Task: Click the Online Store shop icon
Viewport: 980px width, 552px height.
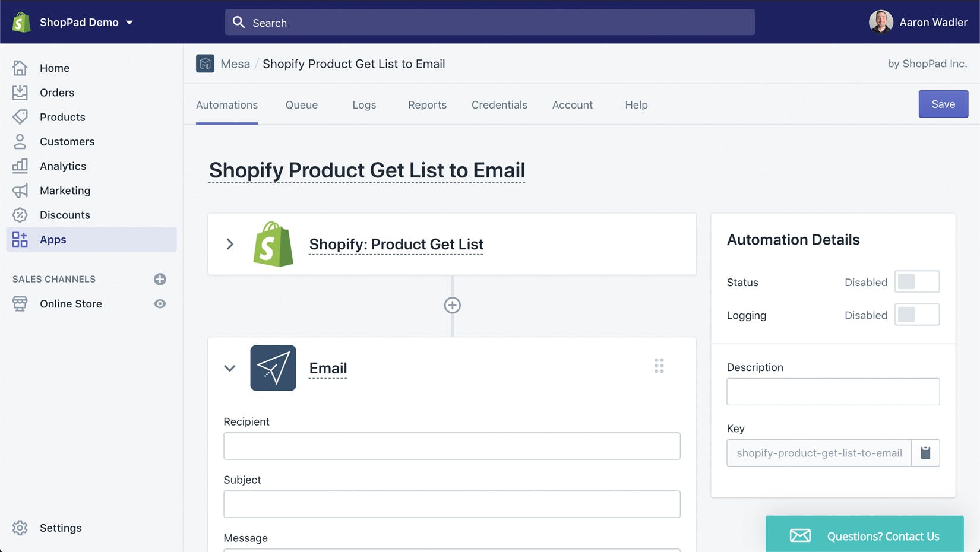Action: point(20,303)
